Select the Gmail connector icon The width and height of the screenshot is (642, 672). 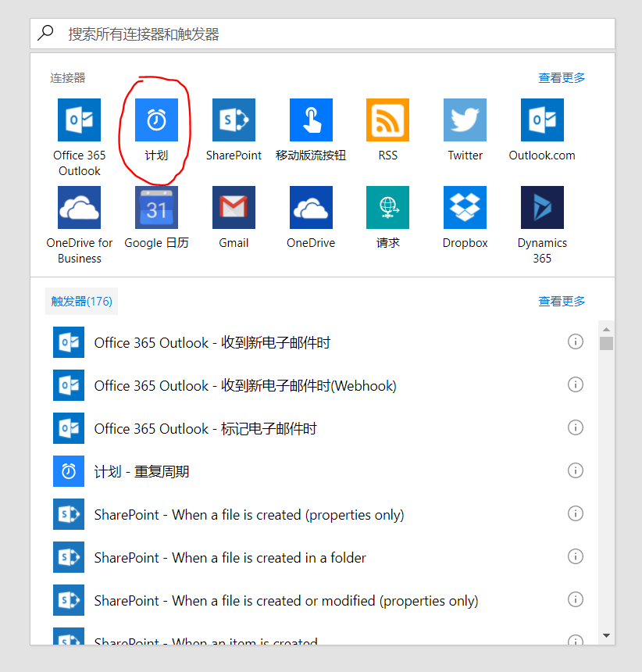(234, 207)
